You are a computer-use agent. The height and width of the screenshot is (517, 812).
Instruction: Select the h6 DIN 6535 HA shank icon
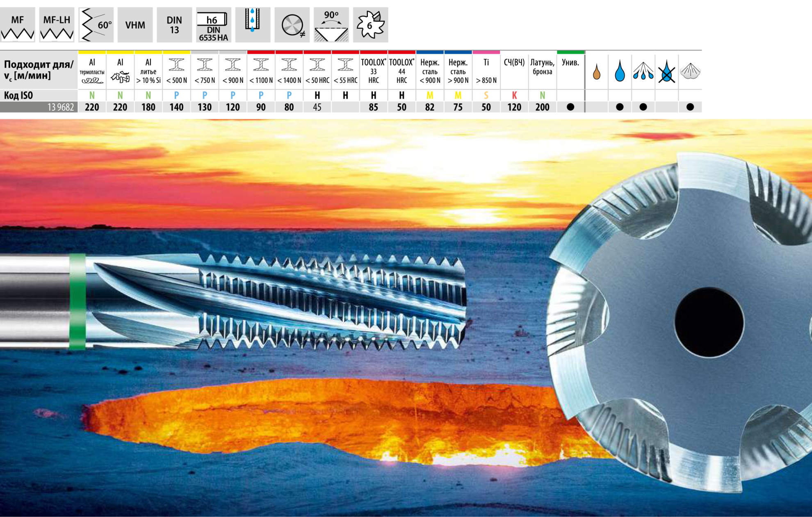(213, 25)
